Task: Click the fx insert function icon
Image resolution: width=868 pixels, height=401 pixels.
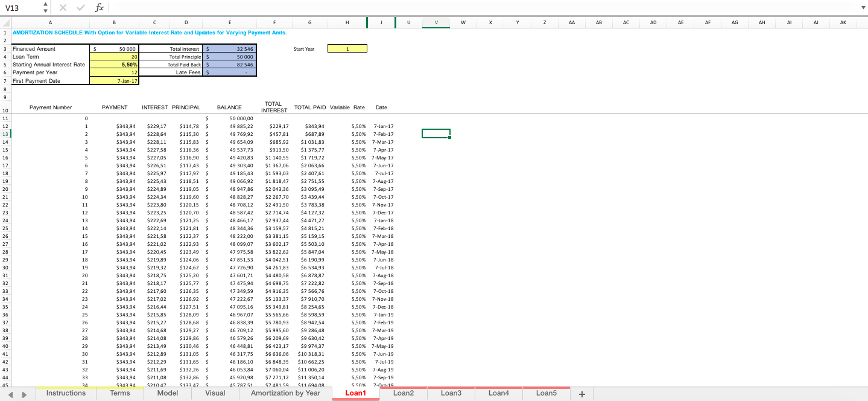Action: tap(100, 7)
